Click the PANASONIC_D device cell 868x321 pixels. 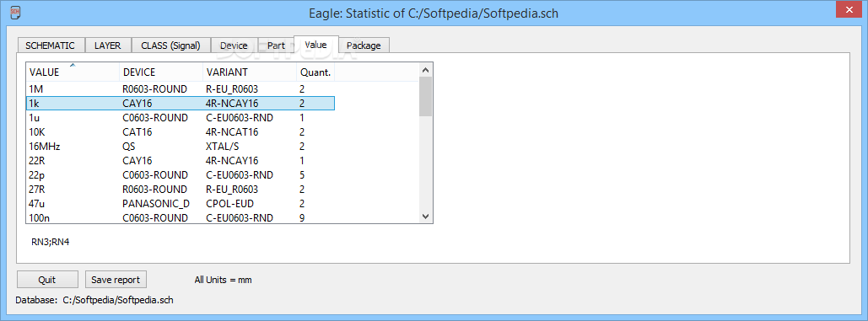pos(155,204)
